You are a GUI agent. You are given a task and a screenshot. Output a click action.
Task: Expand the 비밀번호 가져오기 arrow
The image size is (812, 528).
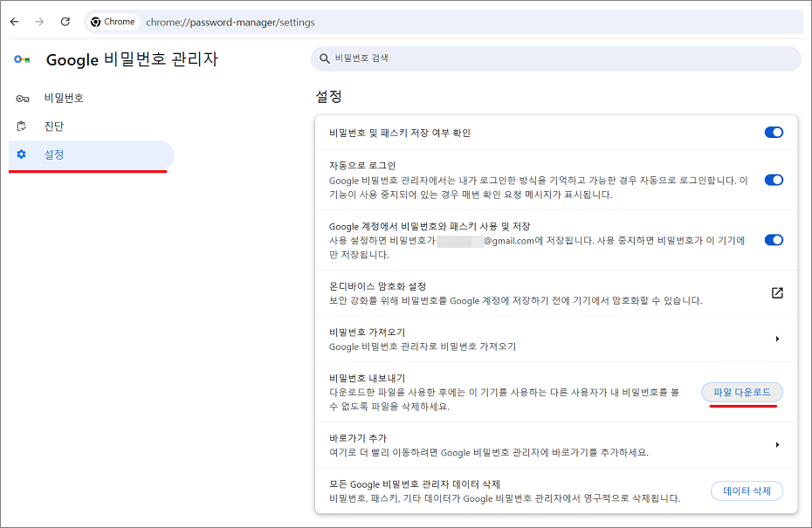click(777, 339)
